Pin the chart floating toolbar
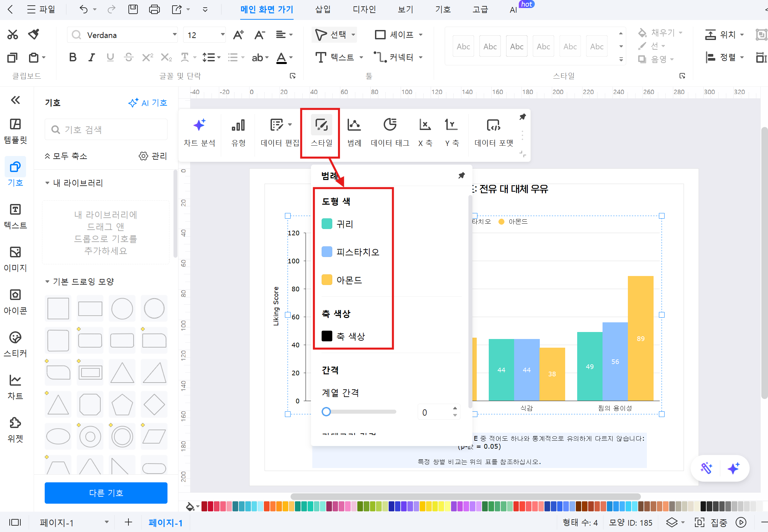Screen dimensions: 768x532 (522, 117)
